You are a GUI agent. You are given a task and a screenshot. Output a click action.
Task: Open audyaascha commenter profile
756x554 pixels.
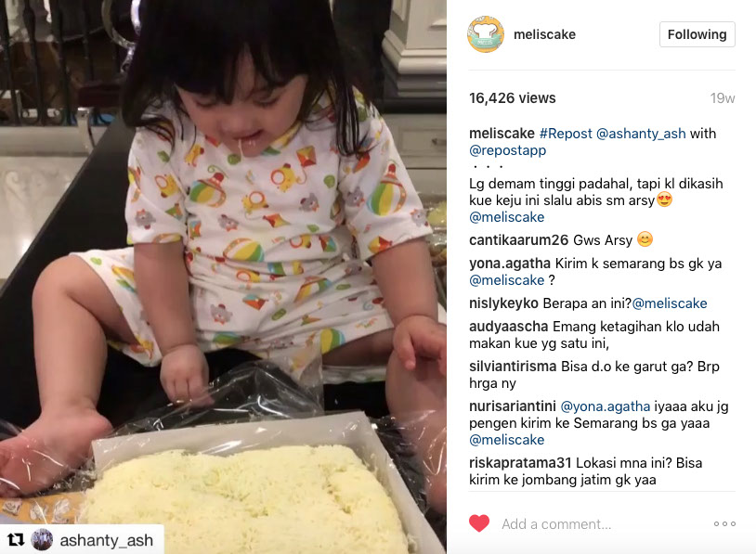[x=509, y=327]
